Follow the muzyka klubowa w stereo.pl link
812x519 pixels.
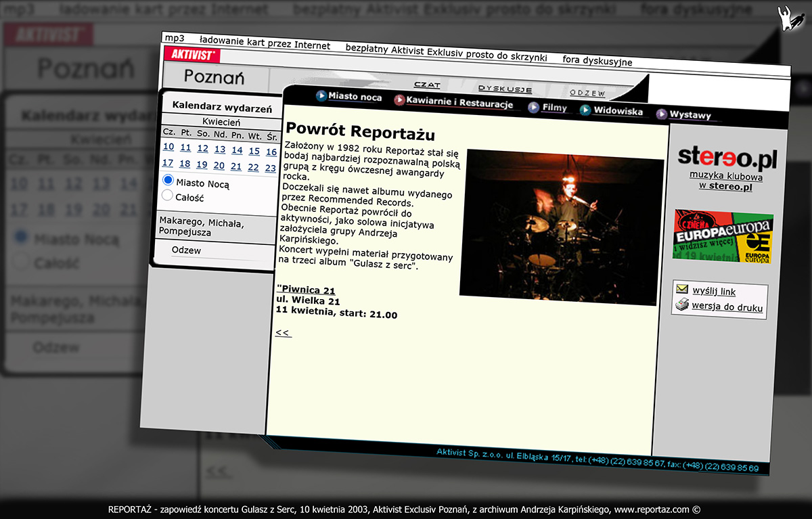[x=725, y=181]
